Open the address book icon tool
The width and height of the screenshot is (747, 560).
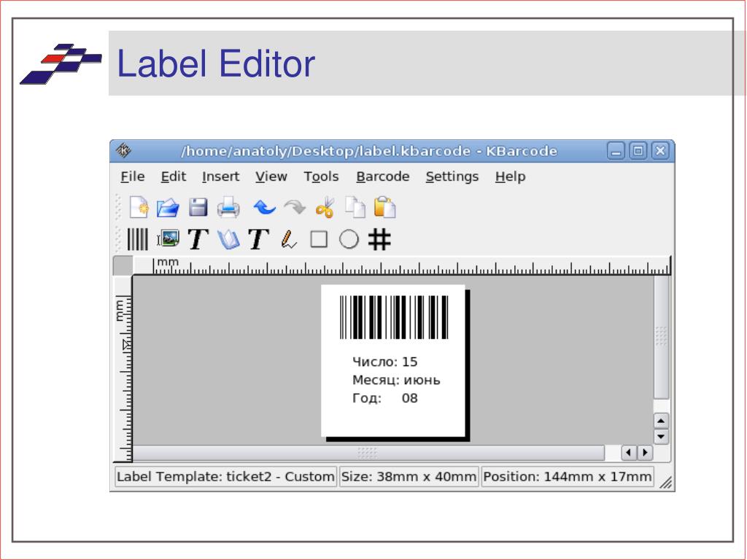pos(228,239)
